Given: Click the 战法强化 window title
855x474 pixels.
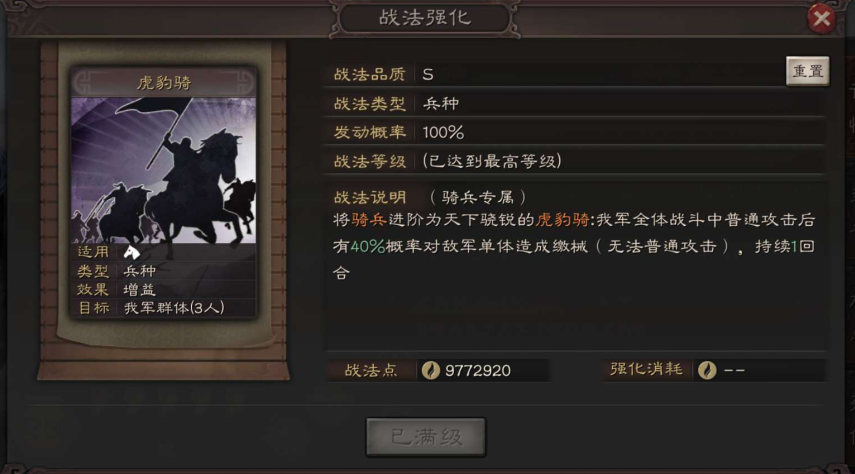Looking at the screenshot, I should (x=425, y=18).
